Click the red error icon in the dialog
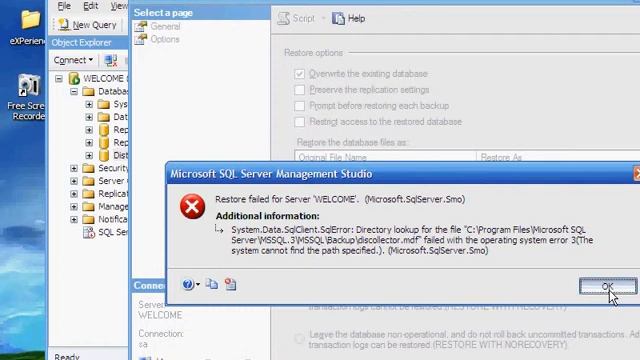This screenshot has height=360, width=640. coord(192,207)
